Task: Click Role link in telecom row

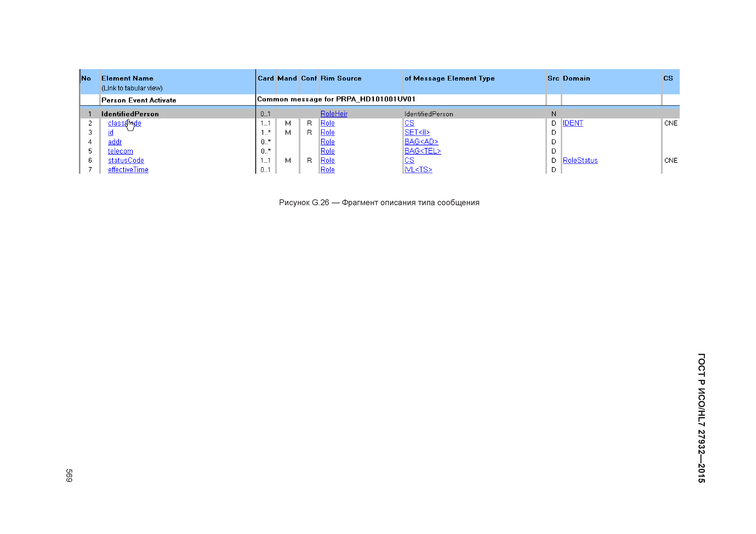Action: coord(328,151)
